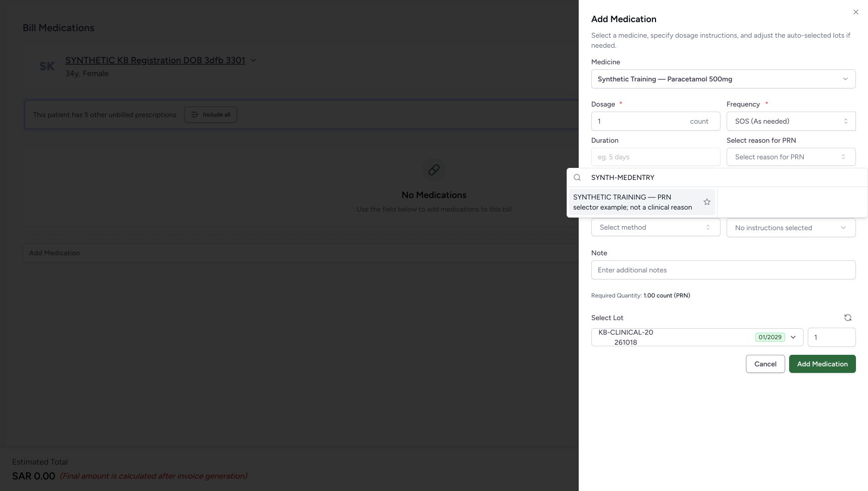Click the Add Medication panel title
Viewport: 868px width, 491px height.
point(624,19)
